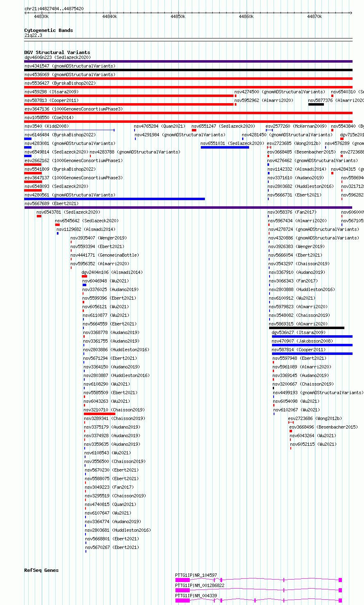Click PTTG1IP|NM_004339 transcript label
The width and height of the screenshot is (364, 605).
click(196, 596)
